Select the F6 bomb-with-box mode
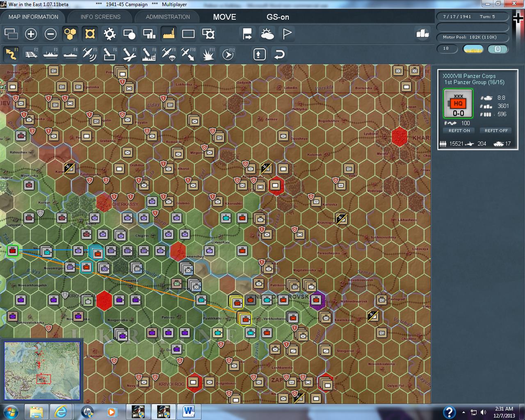The width and height of the screenshot is (525, 420). pos(110,54)
